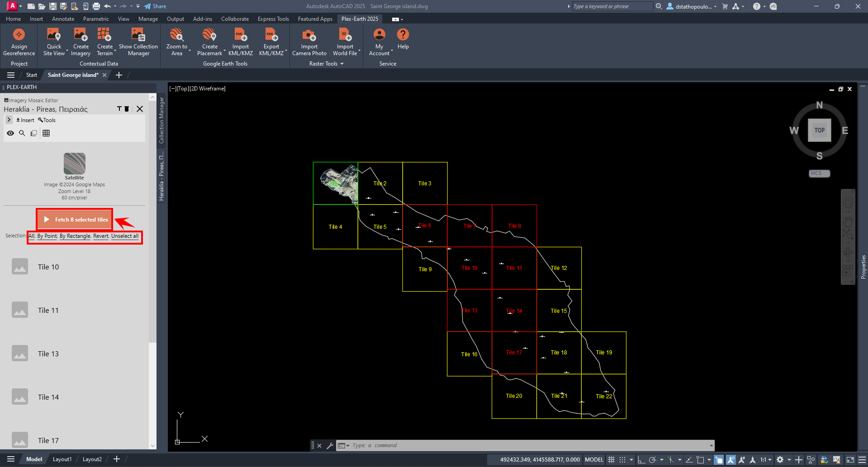Switch to the Home ribbon tab
The image size is (868, 467).
pos(13,19)
